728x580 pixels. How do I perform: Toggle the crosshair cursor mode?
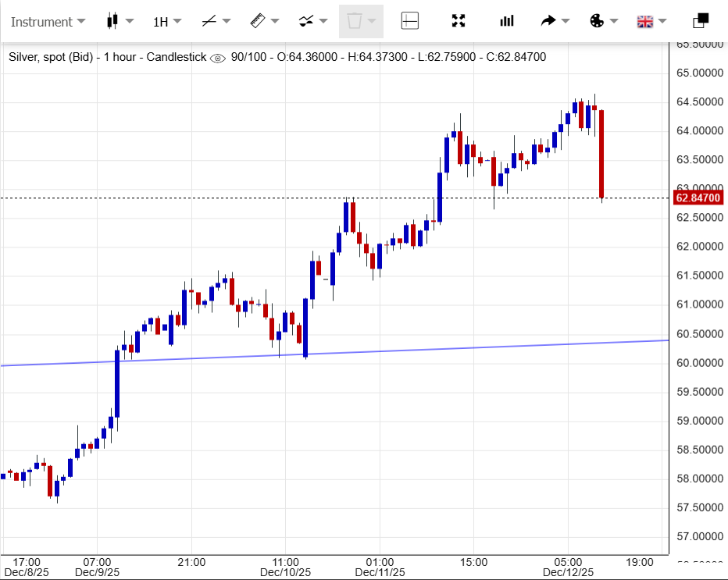click(410, 21)
